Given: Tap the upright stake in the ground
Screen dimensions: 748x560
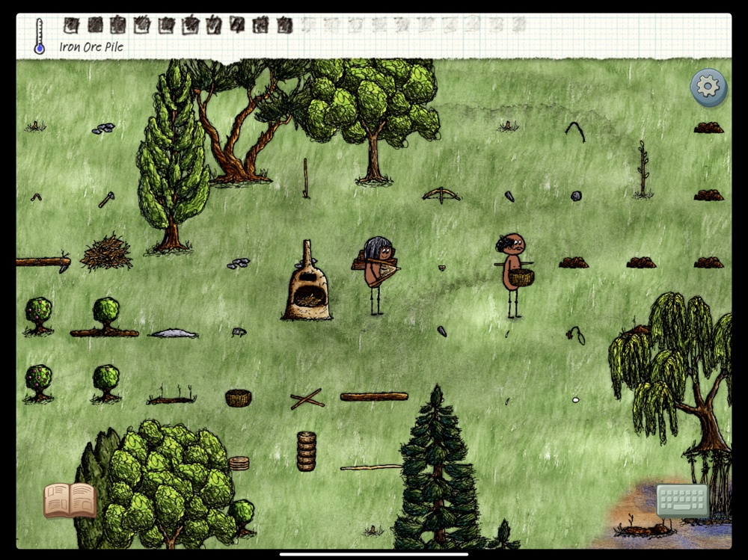Looking at the screenshot, I should 306,179.
